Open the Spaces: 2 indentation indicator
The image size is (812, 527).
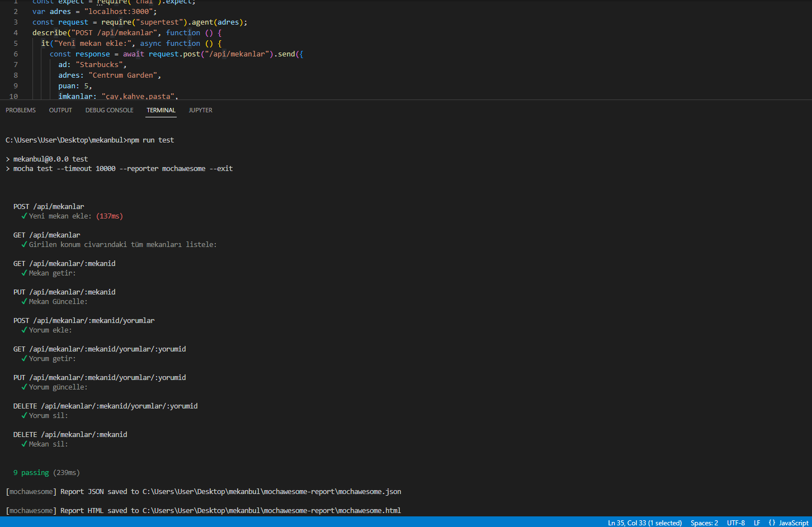pos(704,523)
